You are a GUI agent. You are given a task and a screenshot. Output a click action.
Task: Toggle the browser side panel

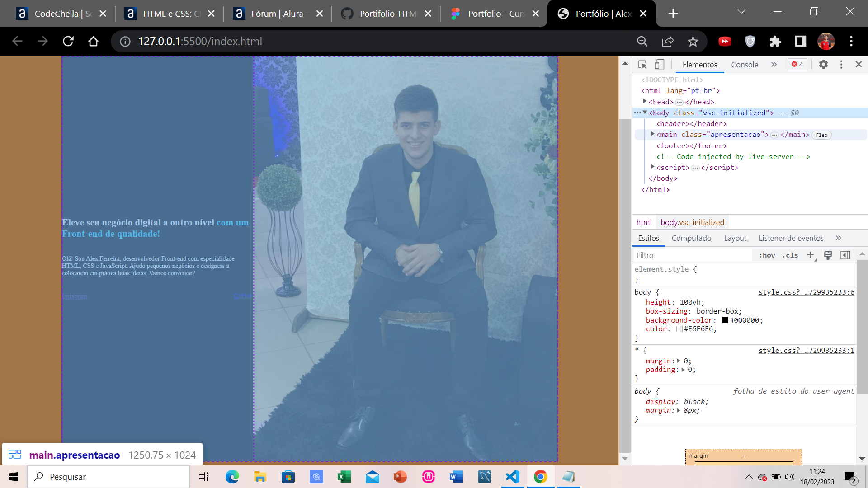801,42
